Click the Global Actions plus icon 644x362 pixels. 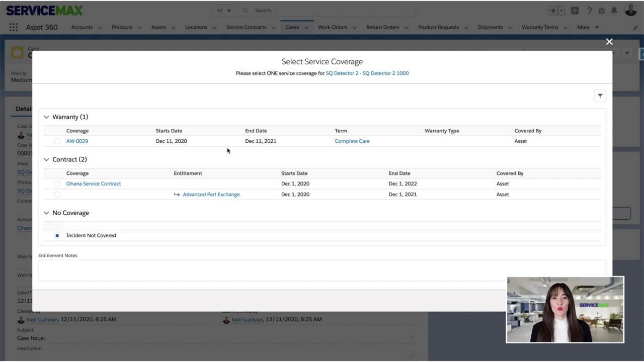pos(575,11)
